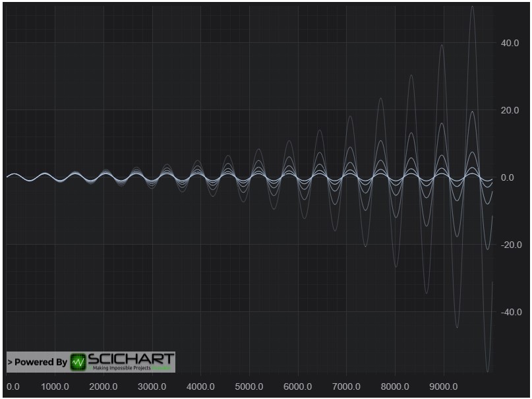Image resolution: width=532 pixels, height=399 pixels.
Task: Select the 9000.0 x-axis label
Action: (444, 386)
